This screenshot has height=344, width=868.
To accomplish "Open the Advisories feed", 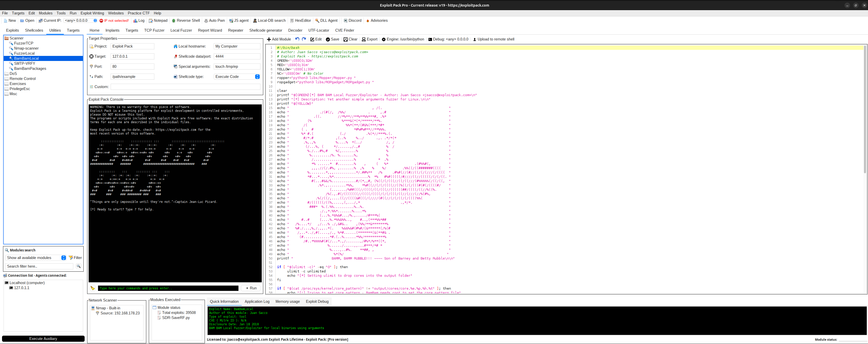I will click(377, 20).
